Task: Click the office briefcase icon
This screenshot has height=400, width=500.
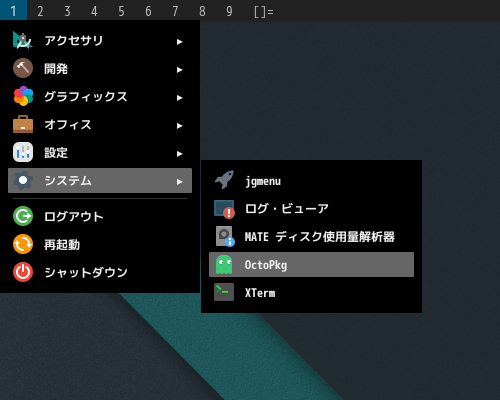Action: [x=23, y=124]
